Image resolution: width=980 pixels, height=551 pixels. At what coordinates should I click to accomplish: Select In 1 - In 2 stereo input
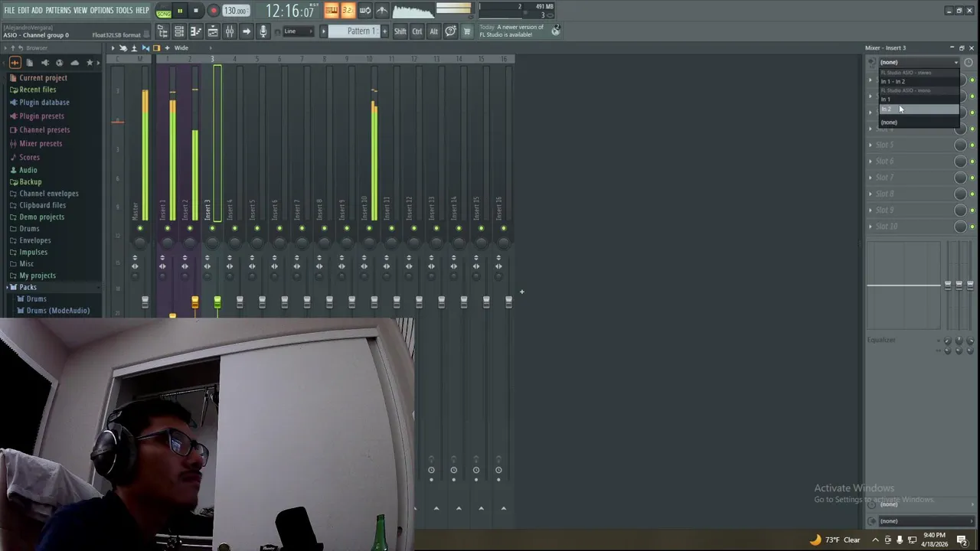919,81
